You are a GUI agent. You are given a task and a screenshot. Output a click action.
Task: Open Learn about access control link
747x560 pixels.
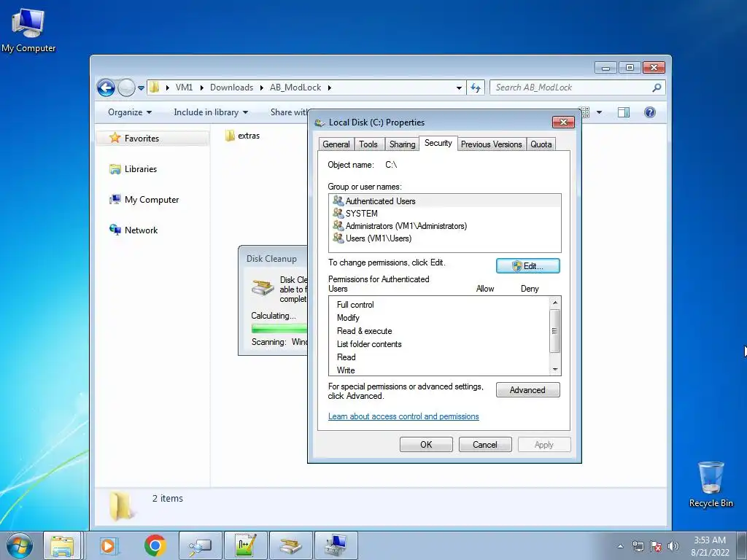tap(403, 416)
